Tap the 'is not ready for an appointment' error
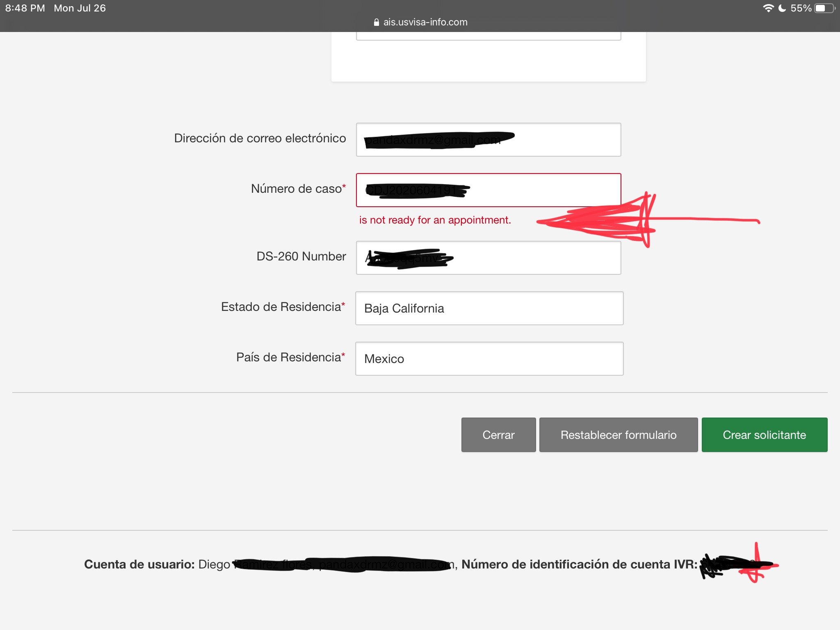The height and width of the screenshot is (630, 840). tap(435, 220)
